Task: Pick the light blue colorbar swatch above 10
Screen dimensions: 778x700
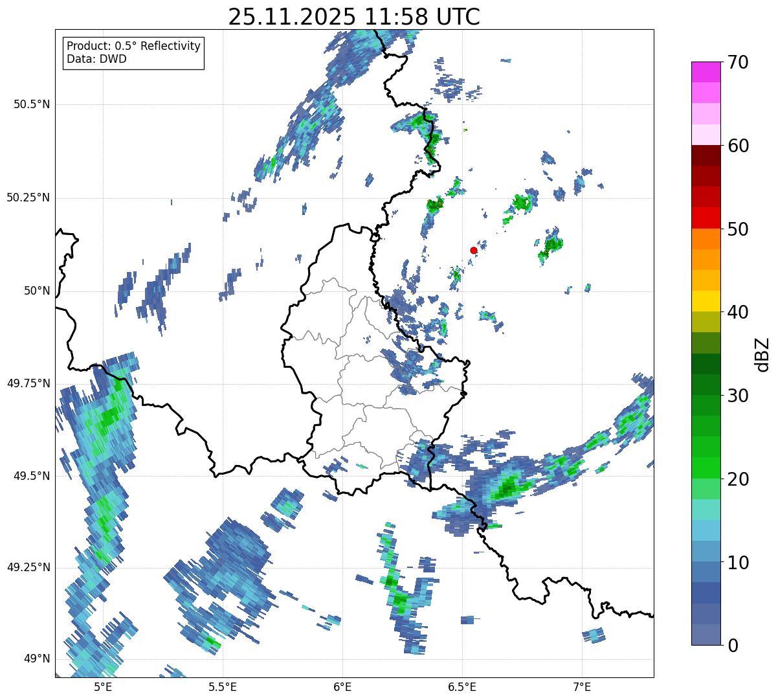Action: point(706,552)
